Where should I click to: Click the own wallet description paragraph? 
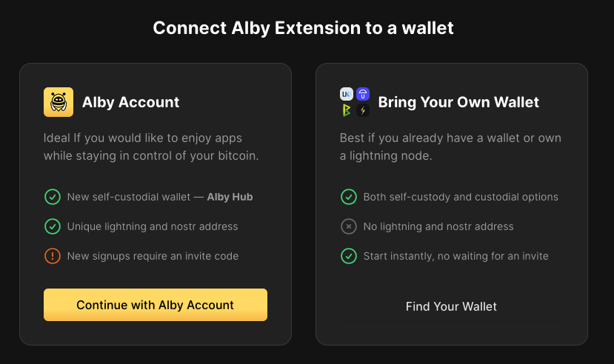450,146
